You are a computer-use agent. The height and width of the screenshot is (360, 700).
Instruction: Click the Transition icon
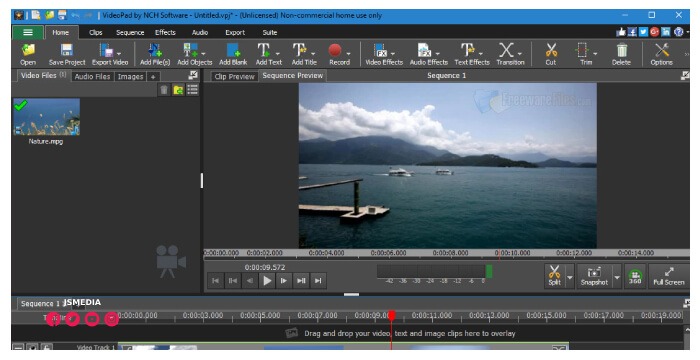coord(506,50)
